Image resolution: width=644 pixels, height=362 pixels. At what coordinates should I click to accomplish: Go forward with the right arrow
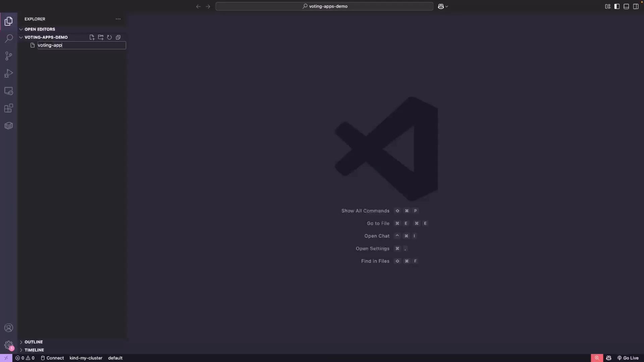208,6
